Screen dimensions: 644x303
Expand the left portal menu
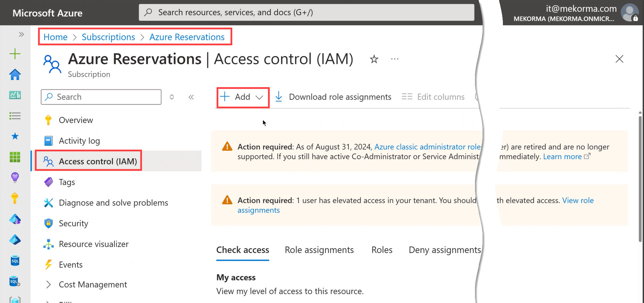point(21,35)
